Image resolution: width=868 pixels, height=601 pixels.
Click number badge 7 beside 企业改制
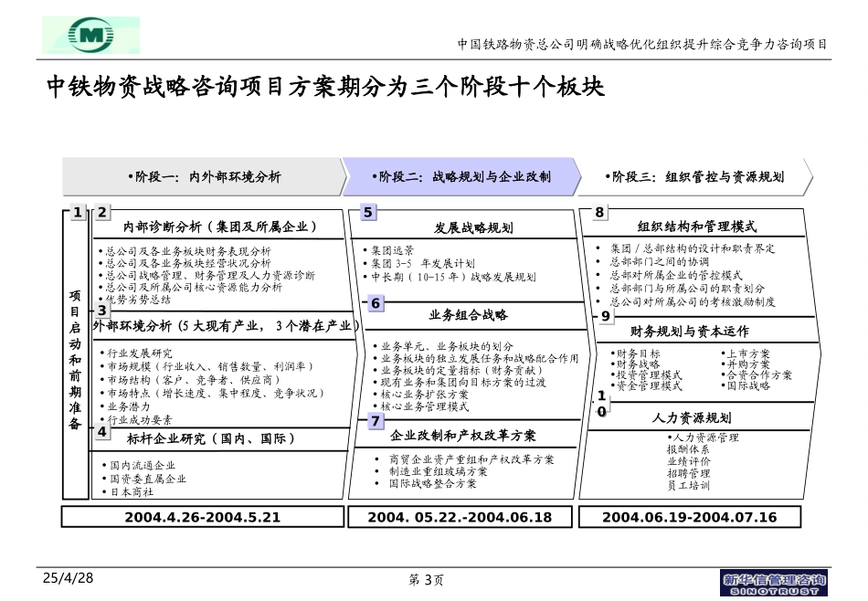click(x=376, y=420)
